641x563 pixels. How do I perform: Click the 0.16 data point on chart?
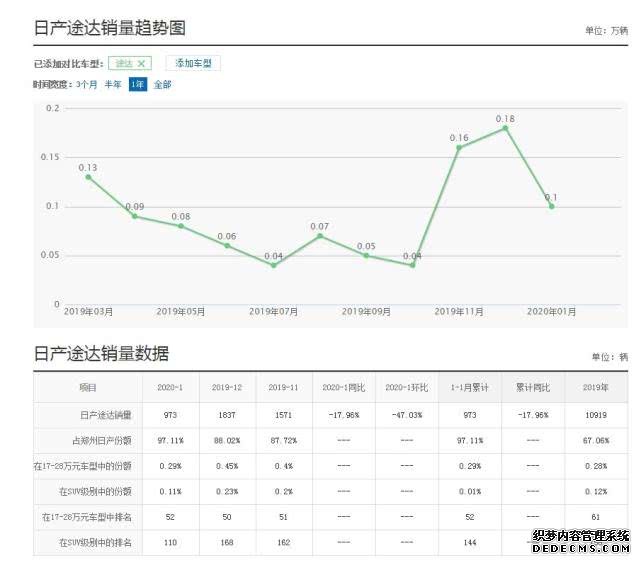pos(459,148)
